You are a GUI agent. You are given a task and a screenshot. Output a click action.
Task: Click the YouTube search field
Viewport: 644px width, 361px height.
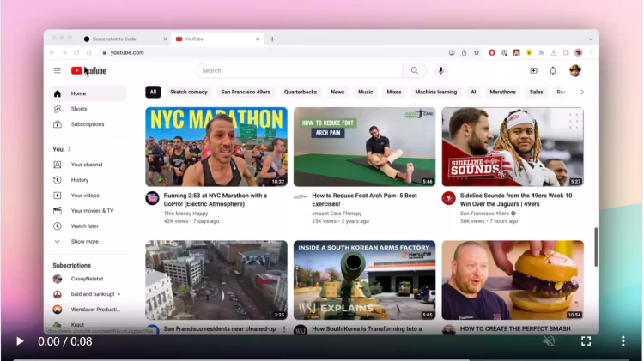(x=300, y=70)
